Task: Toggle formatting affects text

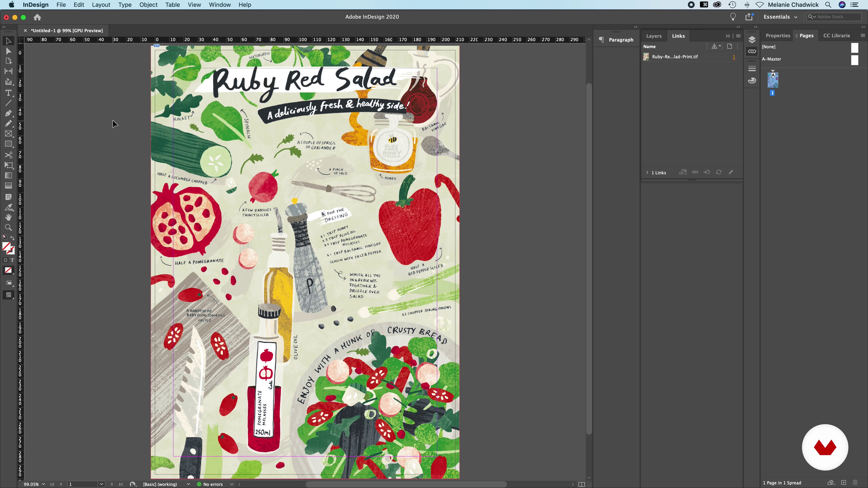Action: pos(12,260)
